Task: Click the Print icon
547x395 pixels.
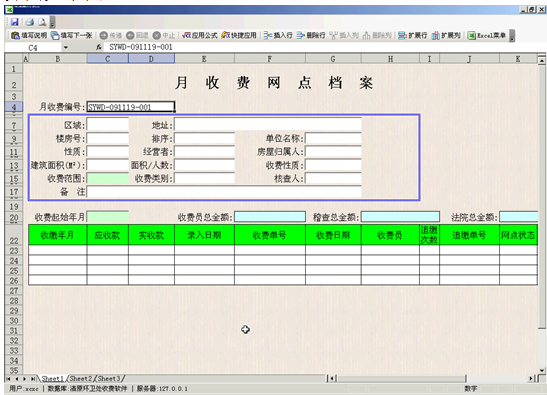Action: coord(30,22)
